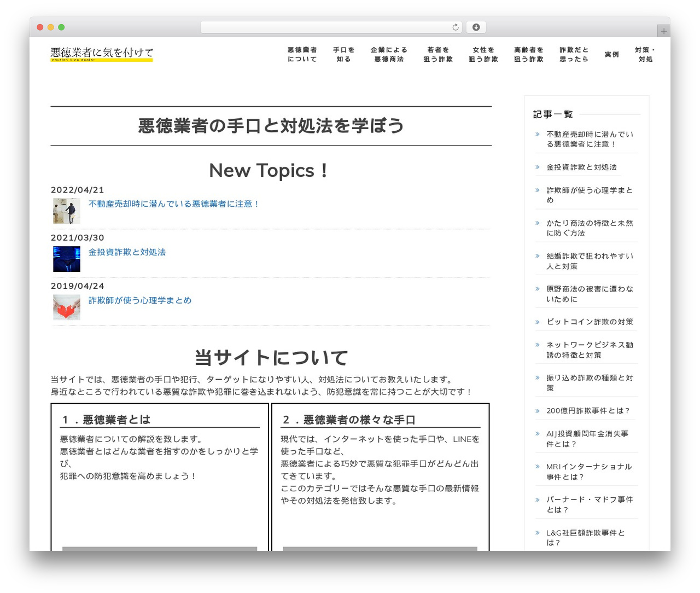The width and height of the screenshot is (700, 593).
Task: Click the browser address bar
Action: pos(331,27)
